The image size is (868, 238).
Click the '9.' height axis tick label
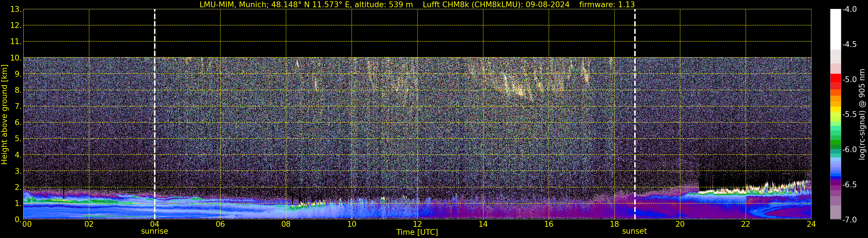pos(18,74)
